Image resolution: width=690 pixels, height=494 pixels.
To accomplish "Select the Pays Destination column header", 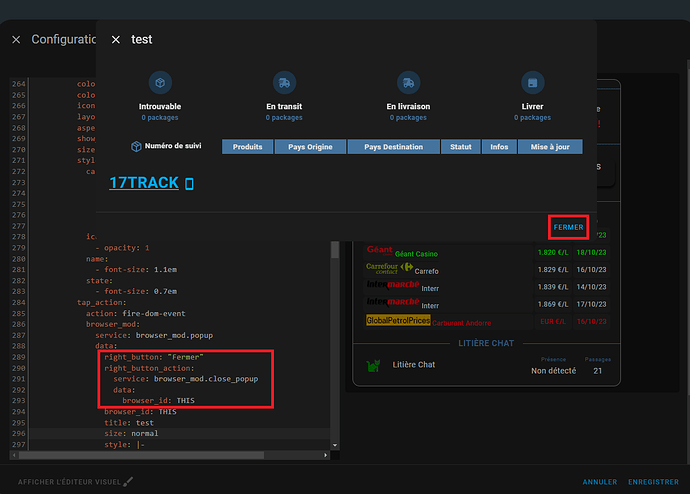I will 393,147.
